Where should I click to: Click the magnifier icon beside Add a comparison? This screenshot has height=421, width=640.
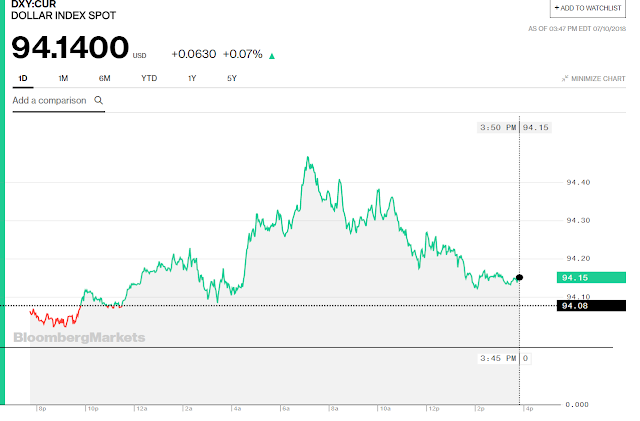click(98, 101)
